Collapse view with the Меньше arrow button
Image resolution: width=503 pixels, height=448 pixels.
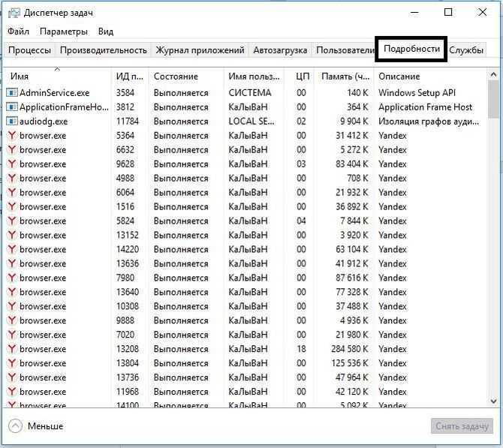[x=15, y=426]
